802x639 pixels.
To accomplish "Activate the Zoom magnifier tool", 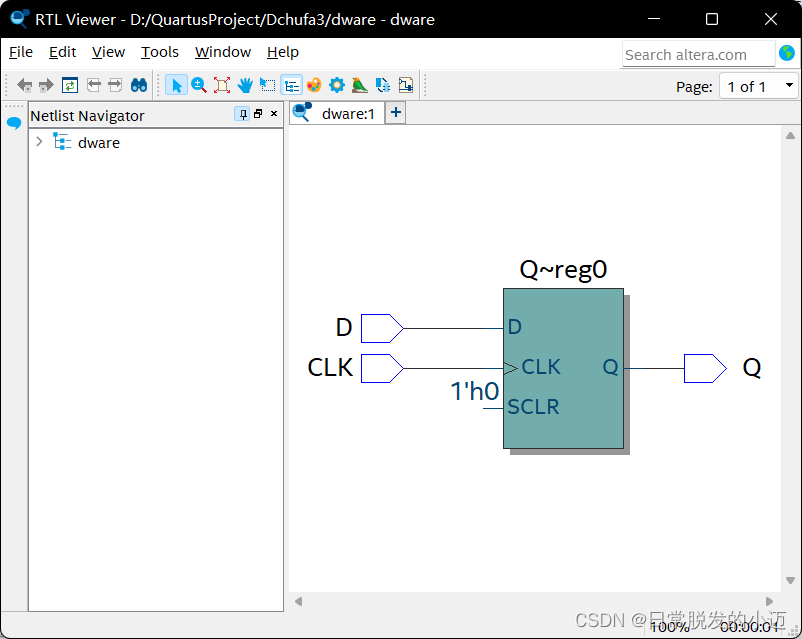I will [198, 85].
